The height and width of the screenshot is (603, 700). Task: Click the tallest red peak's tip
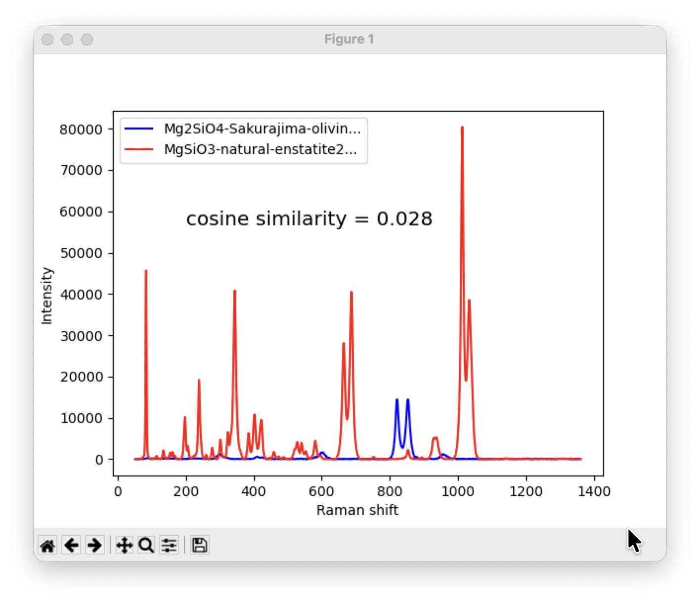pos(462,128)
